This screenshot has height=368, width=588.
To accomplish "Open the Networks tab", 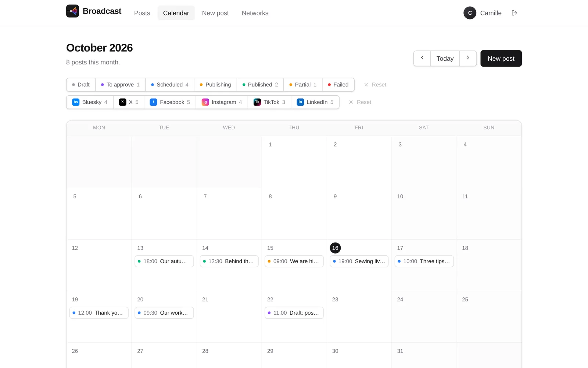I will (x=255, y=13).
